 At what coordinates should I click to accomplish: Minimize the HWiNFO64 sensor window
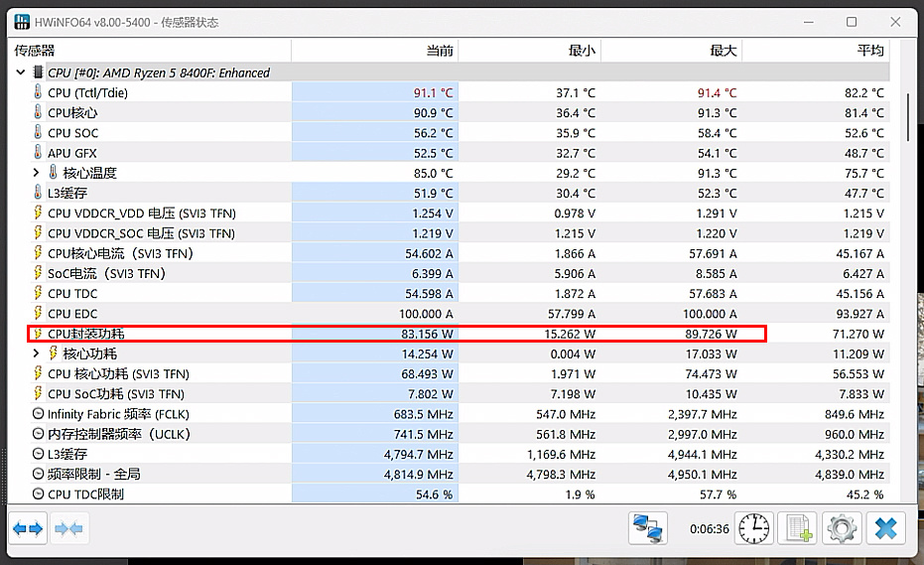click(x=809, y=22)
